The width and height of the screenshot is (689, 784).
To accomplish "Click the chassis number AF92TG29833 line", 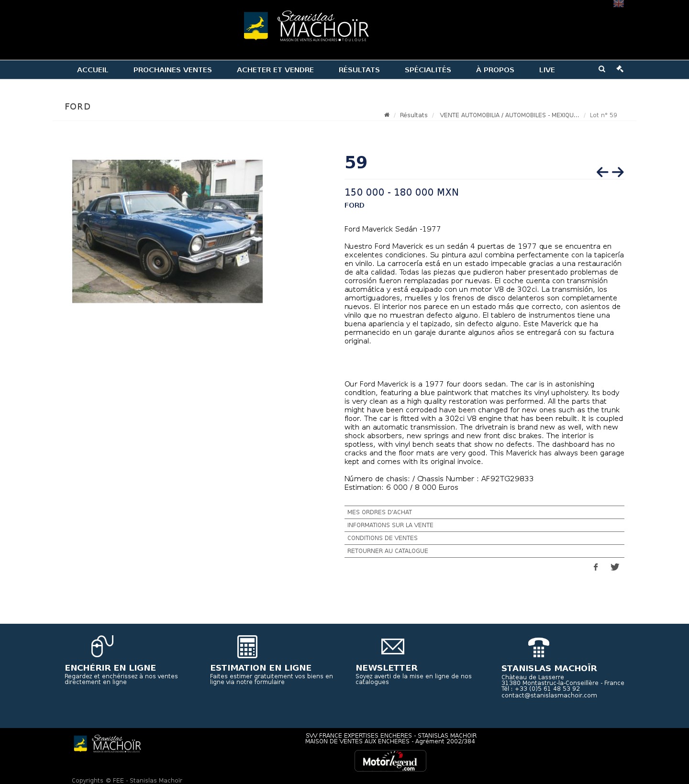I will (439, 479).
